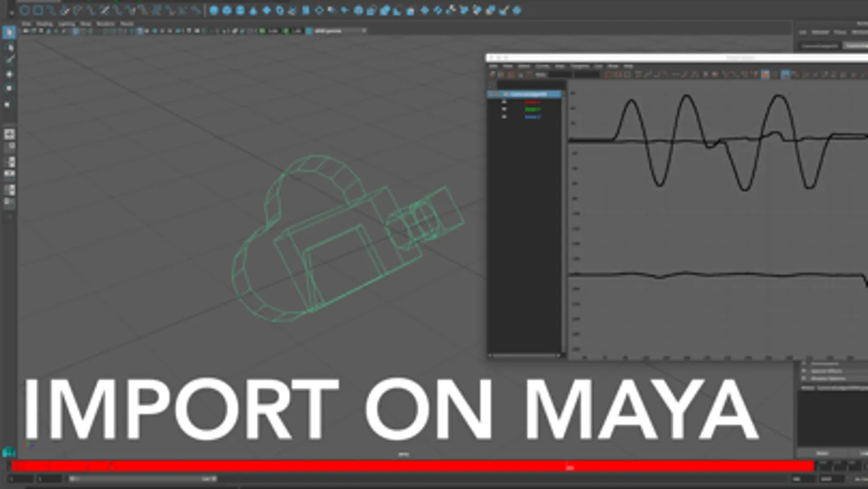
Task: Select the green Y channel curve
Action: 533,109
